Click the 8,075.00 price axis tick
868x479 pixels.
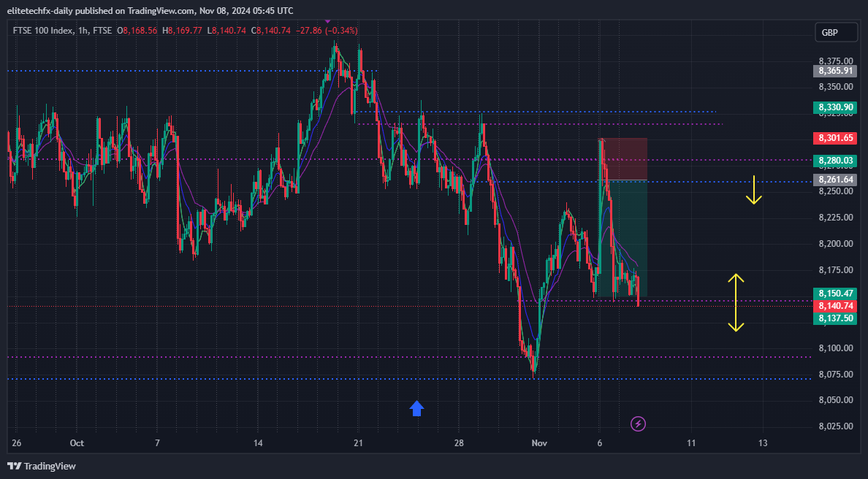tap(836, 375)
